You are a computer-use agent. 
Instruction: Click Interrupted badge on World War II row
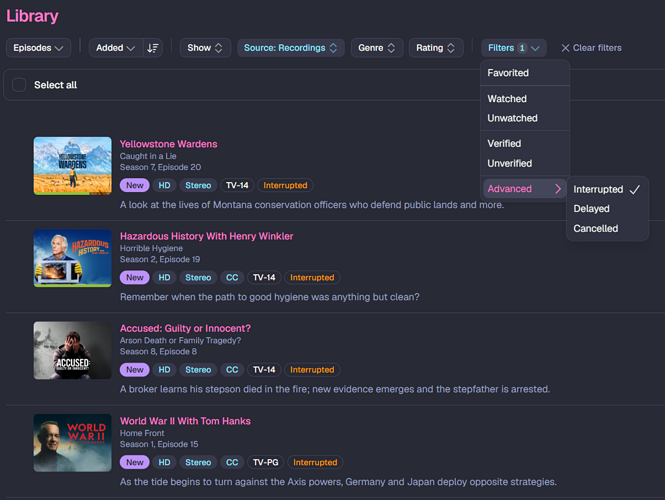315,462
